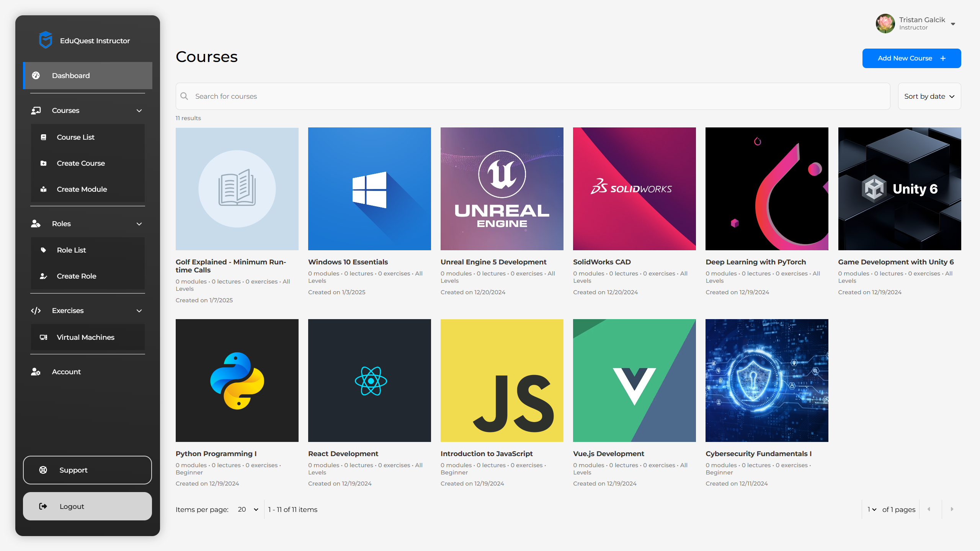Open the user account dropdown arrow
980x551 pixels.
[953, 24]
